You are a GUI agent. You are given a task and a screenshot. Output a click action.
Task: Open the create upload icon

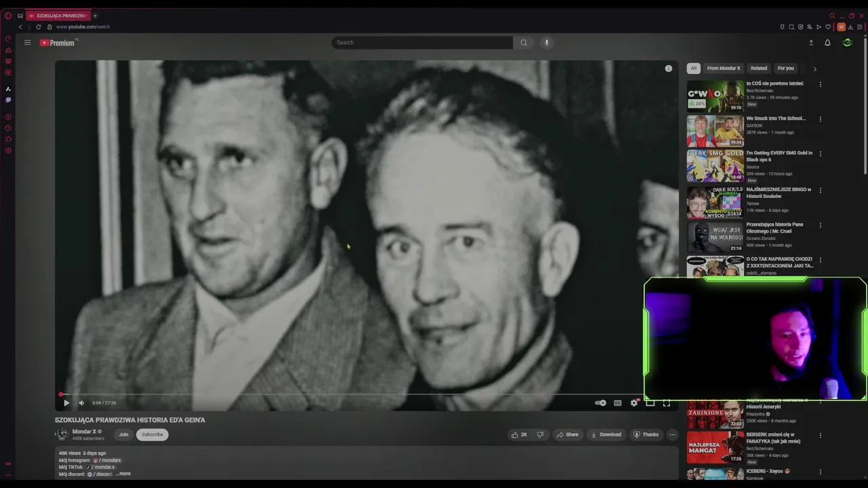point(811,43)
